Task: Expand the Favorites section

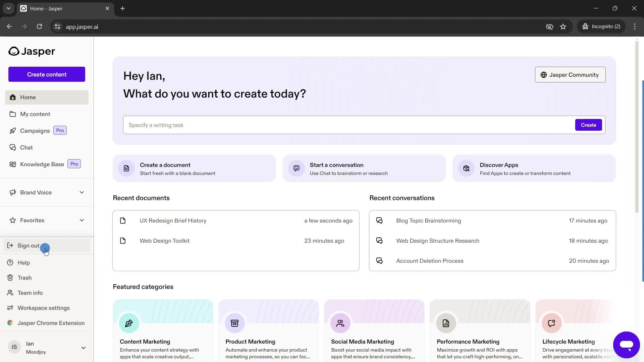Action: click(x=82, y=220)
